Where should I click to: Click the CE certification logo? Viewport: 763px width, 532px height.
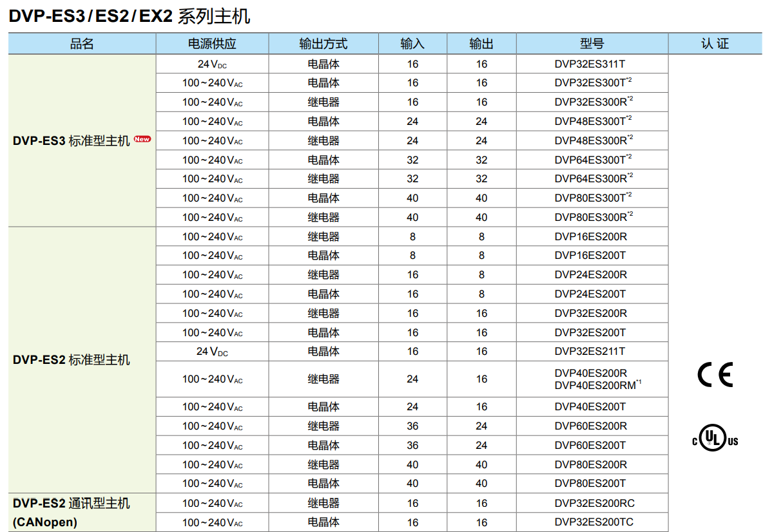714,375
